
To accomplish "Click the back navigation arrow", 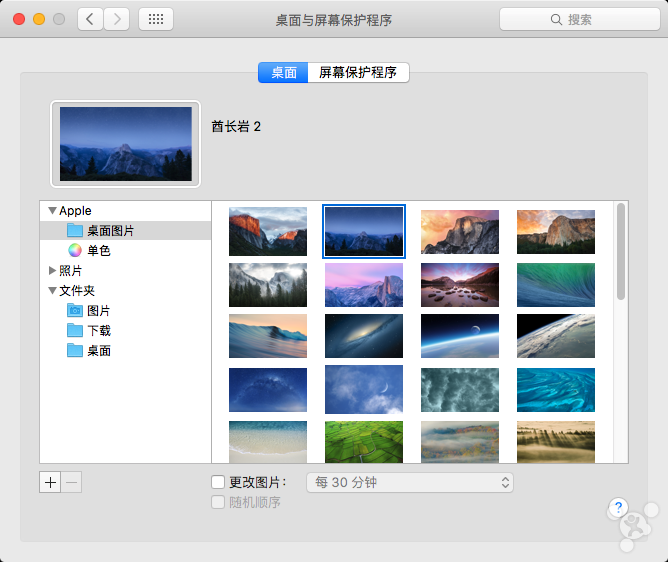I will (x=91, y=19).
